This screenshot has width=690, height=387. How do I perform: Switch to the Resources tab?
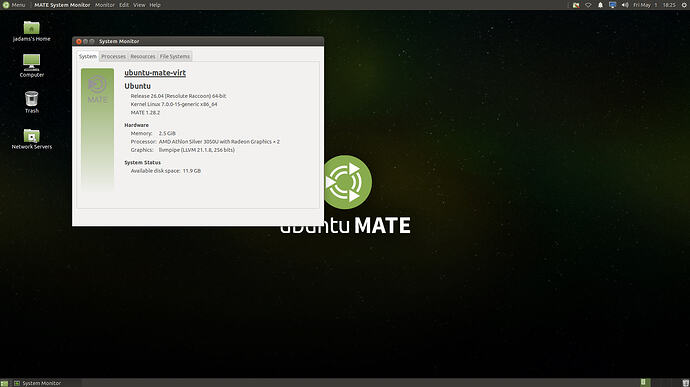[143, 56]
